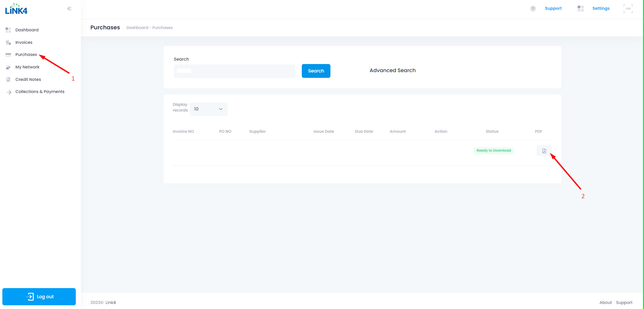The image size is (644, 309).
Task: Click the Invoice NO column header
Action: (183, 131)
